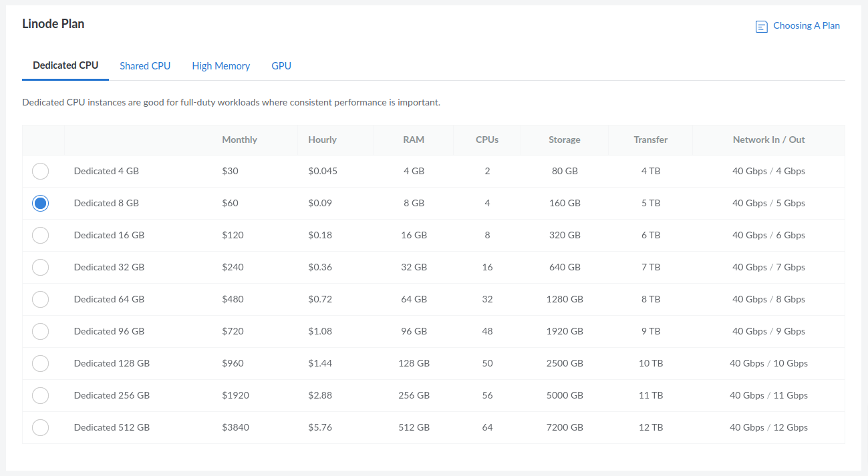Click the $0.045 hourly price
Screen dimensions: 868x476
coord(323,171)
